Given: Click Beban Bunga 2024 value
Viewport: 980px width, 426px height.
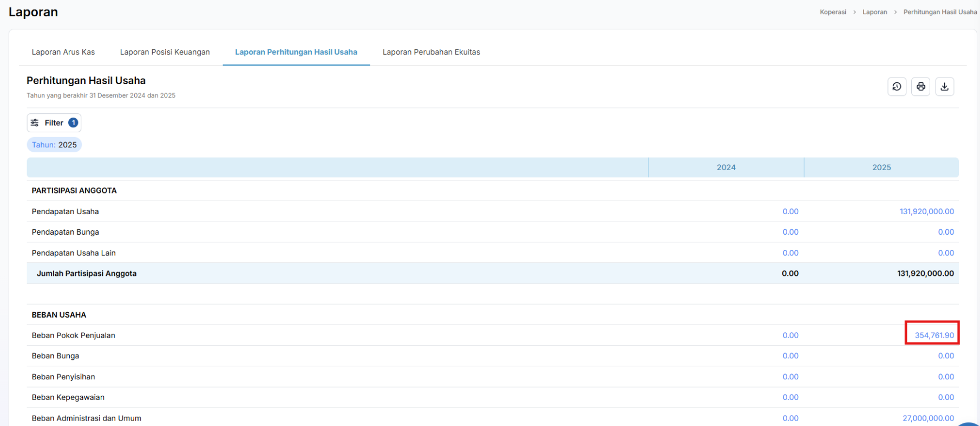Looking at the screenshot, I should click(790, 356).
